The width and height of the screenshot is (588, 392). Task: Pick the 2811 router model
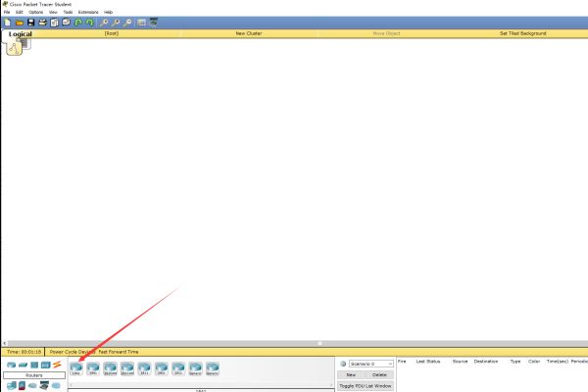144,368
